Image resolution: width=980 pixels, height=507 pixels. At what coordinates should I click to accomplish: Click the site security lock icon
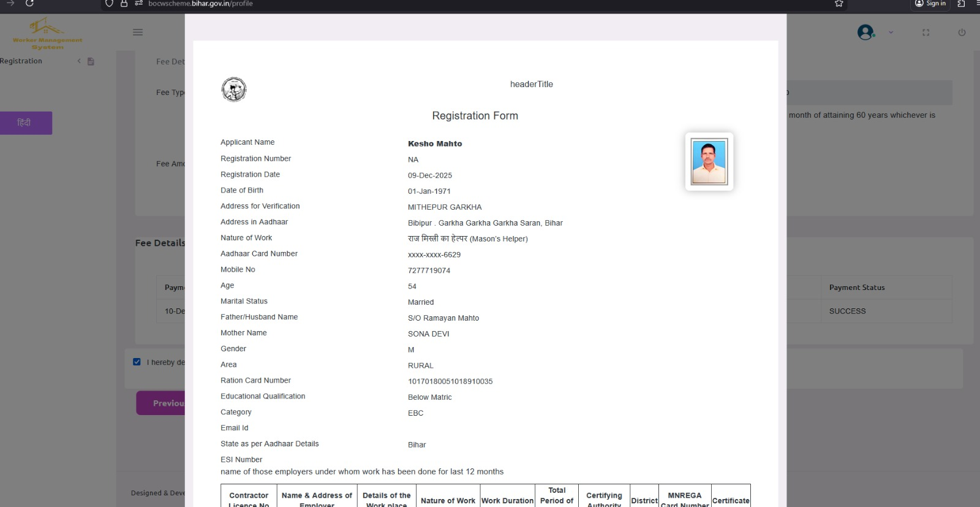(x=124, y=4)
